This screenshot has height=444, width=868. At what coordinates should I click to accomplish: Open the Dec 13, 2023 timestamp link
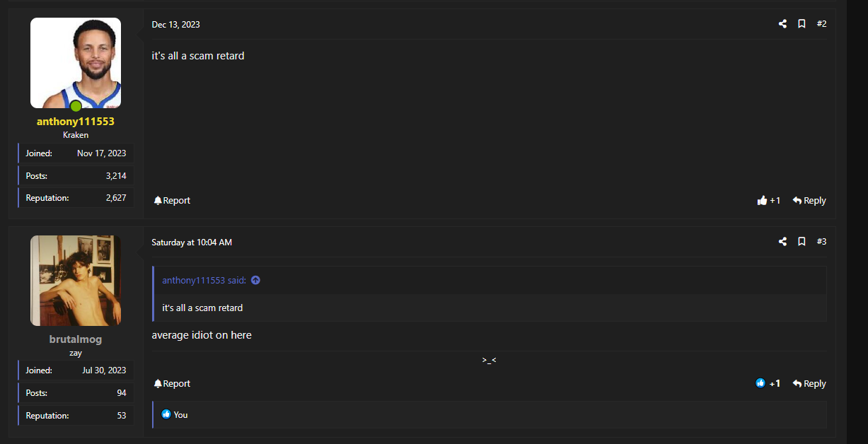175,25
